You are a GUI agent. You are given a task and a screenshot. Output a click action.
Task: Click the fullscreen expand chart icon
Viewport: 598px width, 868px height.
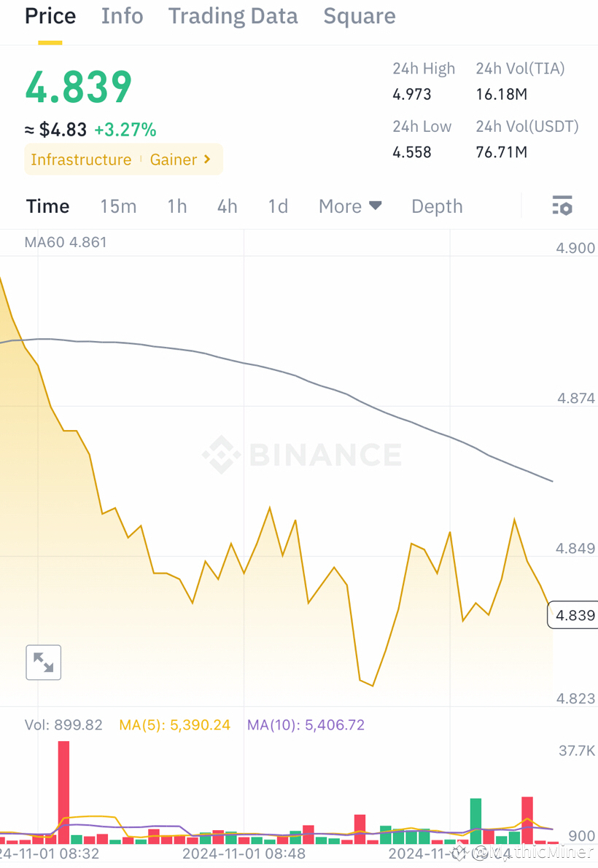[x=43, y=662]
